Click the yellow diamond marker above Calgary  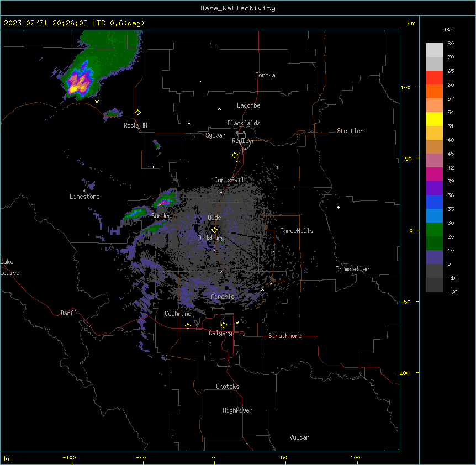tap(224, 325)
